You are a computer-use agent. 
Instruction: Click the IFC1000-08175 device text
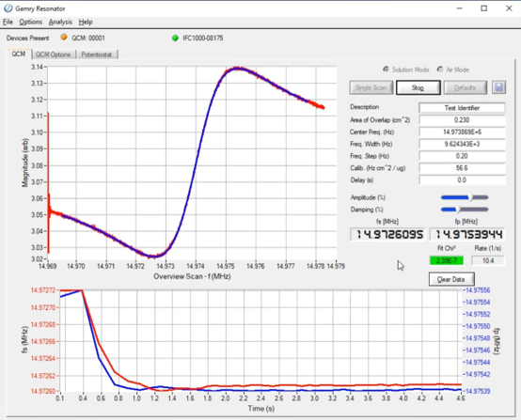(x=203, y=38)
